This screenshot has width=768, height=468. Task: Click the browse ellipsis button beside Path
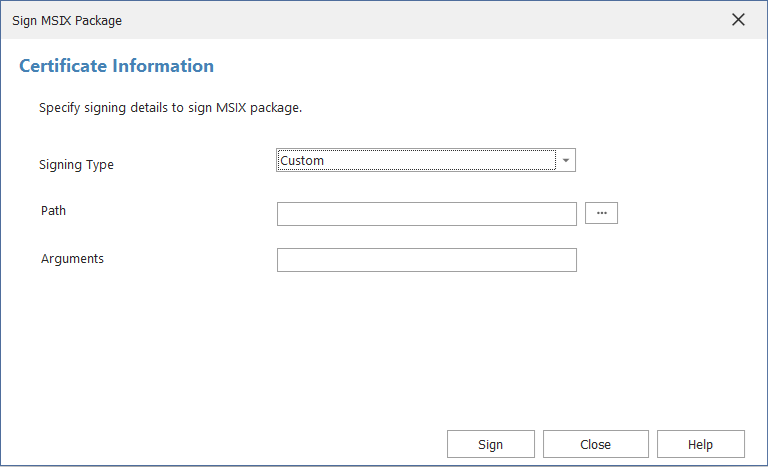click(x=601, y=213)
